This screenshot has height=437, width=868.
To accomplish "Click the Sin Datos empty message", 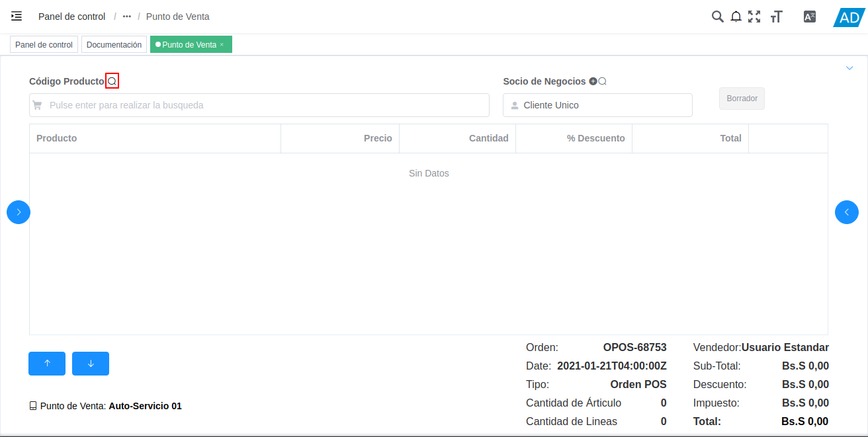I will (429, 173).
